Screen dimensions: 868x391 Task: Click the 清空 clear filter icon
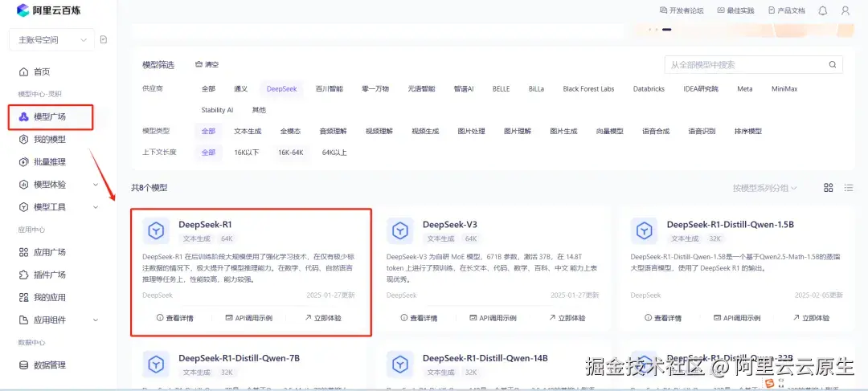point(199,65)
